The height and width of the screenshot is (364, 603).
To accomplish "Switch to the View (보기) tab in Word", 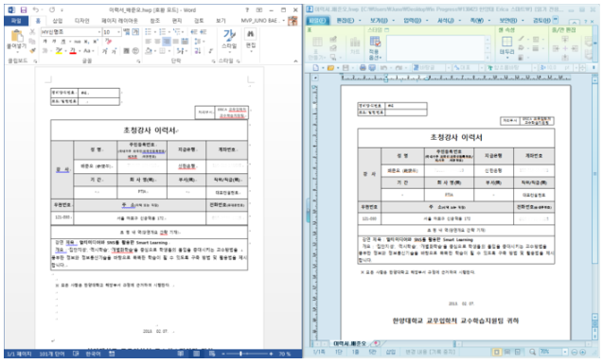I will click(221, 21).
